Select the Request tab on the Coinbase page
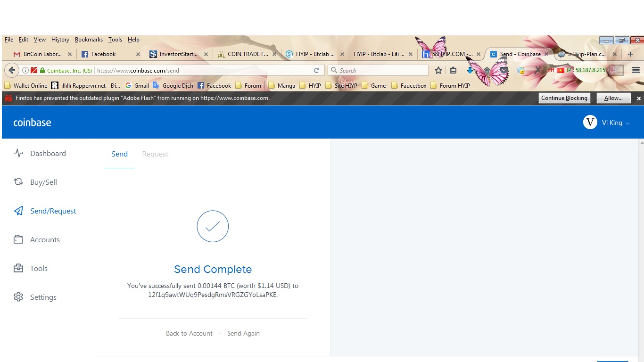Viewport: 644px width, 362px height. click(155, 154)
